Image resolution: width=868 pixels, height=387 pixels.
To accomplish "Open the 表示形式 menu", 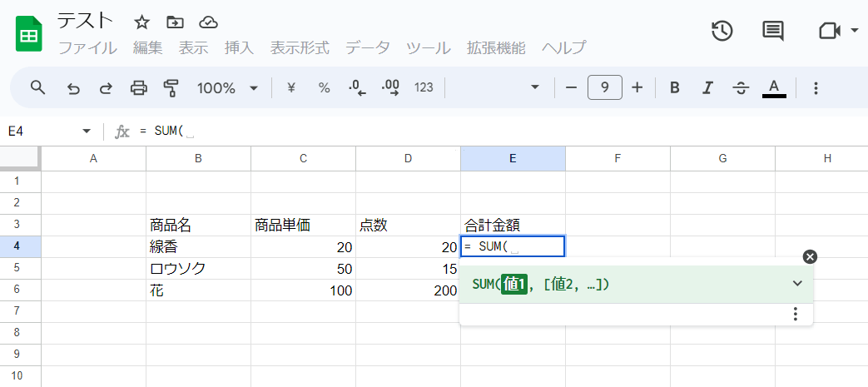I will coord(300,47).
